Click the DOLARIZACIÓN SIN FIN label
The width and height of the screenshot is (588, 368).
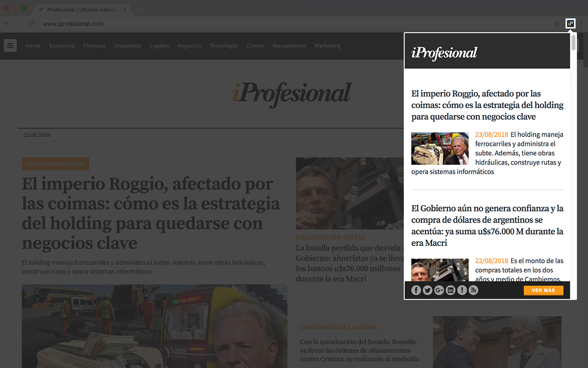pos(330,237)
